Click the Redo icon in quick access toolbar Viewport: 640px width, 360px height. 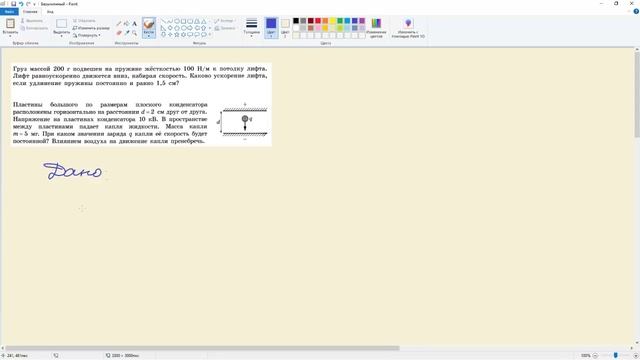pyautogui.click(x=28, y=4)
